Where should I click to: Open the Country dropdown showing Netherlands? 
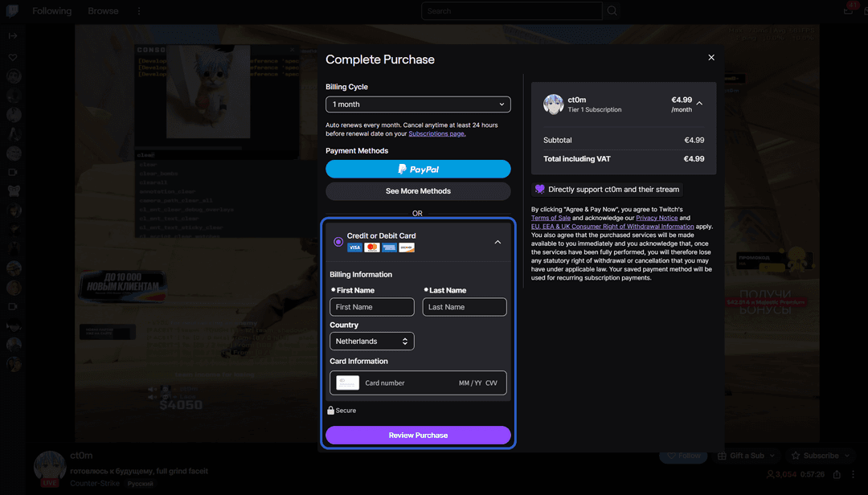[x=372, y=342]
